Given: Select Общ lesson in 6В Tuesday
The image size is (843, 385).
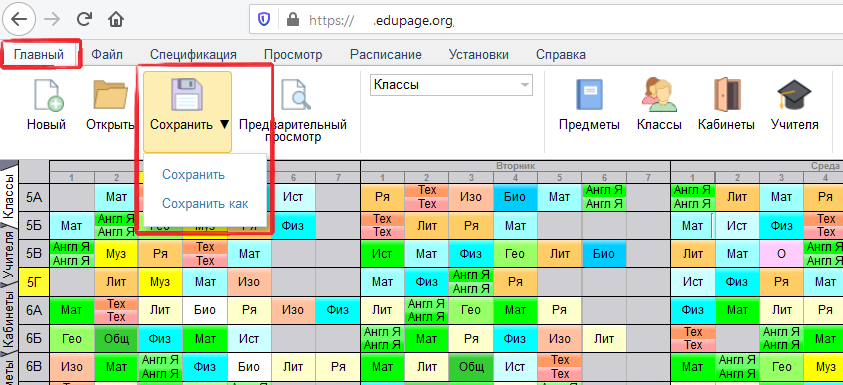Looking at the screenshot, I should 471,367.
